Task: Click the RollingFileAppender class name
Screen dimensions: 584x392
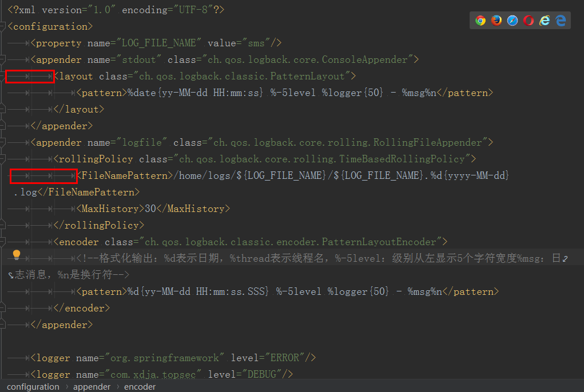Action: pyautogui.click(x=428, y=142)
